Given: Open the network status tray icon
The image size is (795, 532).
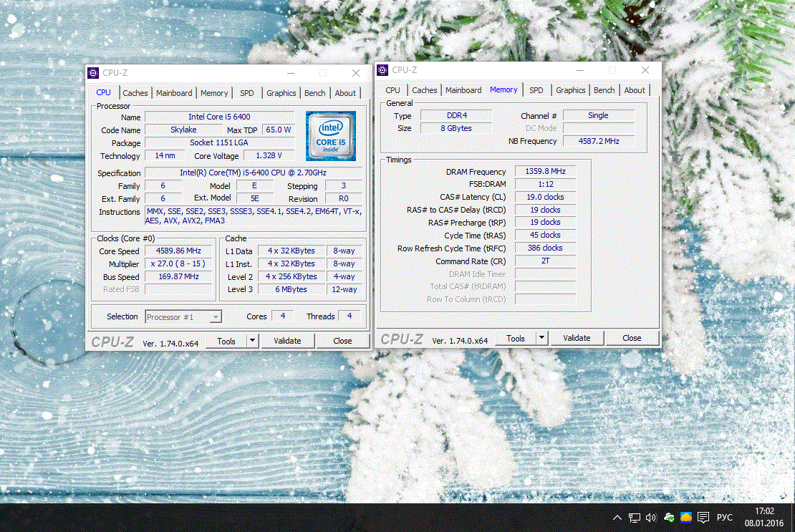Looking at the screenshot, I should tap(635, 517).
